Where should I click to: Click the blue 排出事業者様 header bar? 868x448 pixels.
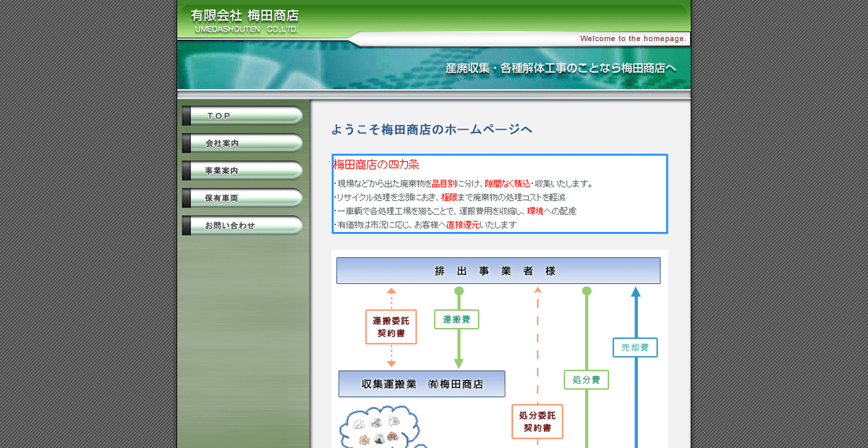(x=498, y=270)
